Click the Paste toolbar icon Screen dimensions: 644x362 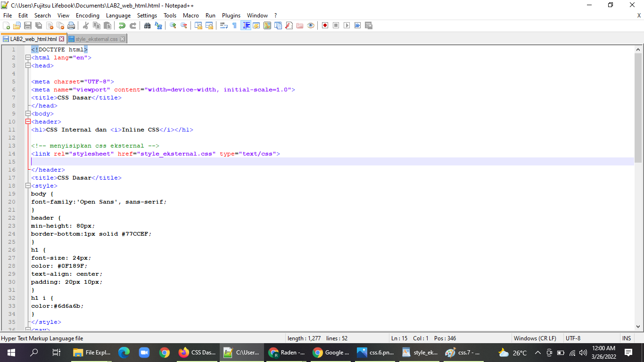[107, 25]
